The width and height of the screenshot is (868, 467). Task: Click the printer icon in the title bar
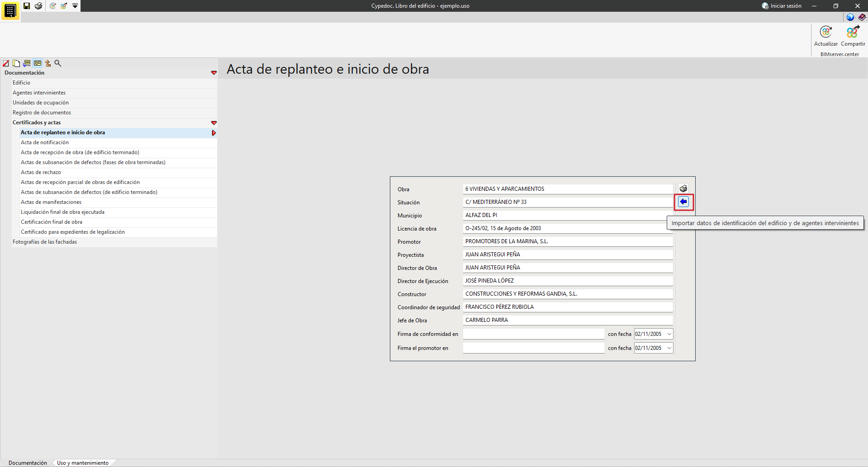coord(38,6)
